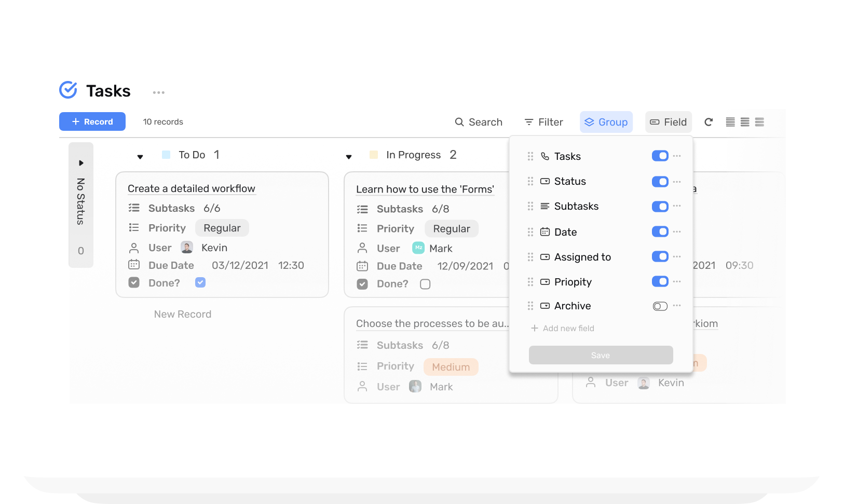Image resolution: width=844 pixels, height=504 pixels.
Task: Check the Done? box on Forms card
Action: tap(425, 284)
